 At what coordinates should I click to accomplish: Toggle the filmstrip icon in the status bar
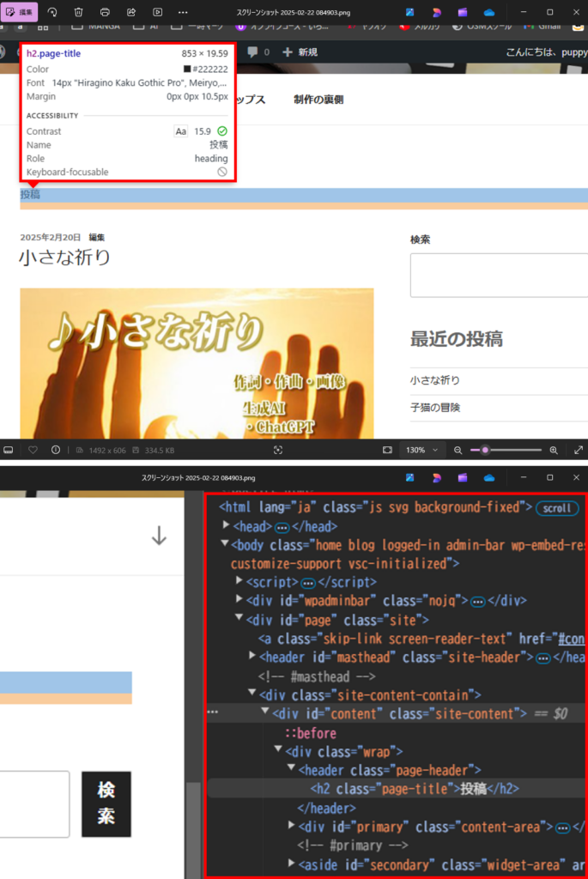click(x=9, y=450)
